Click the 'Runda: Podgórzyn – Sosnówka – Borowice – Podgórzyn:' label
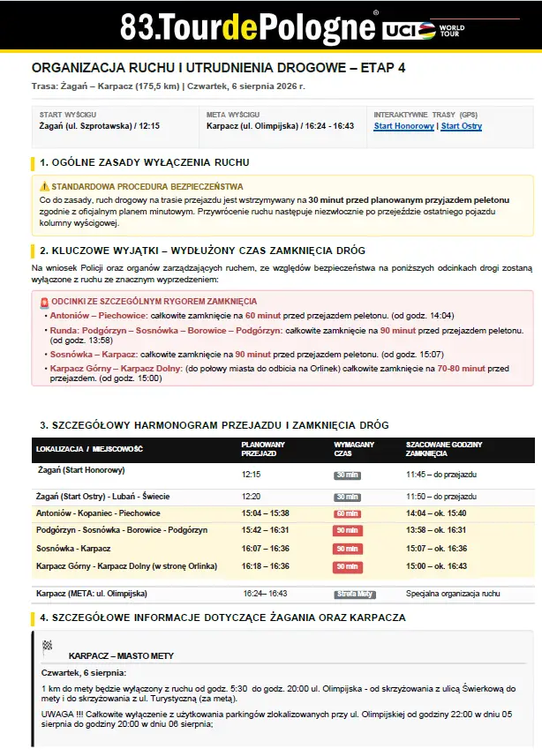Image resolution: width=542 pixels, height=756 pixels. point(167,331)
